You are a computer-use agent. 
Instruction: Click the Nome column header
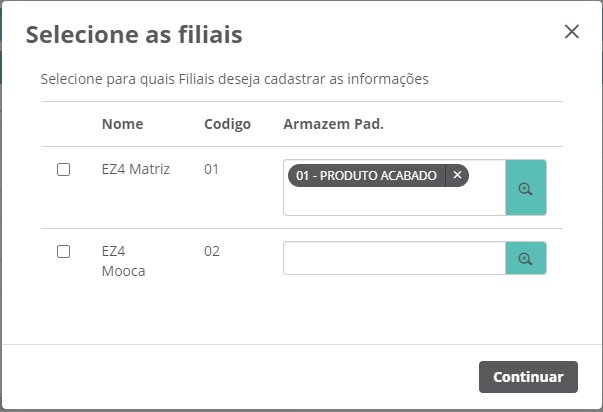click(123, 124)
